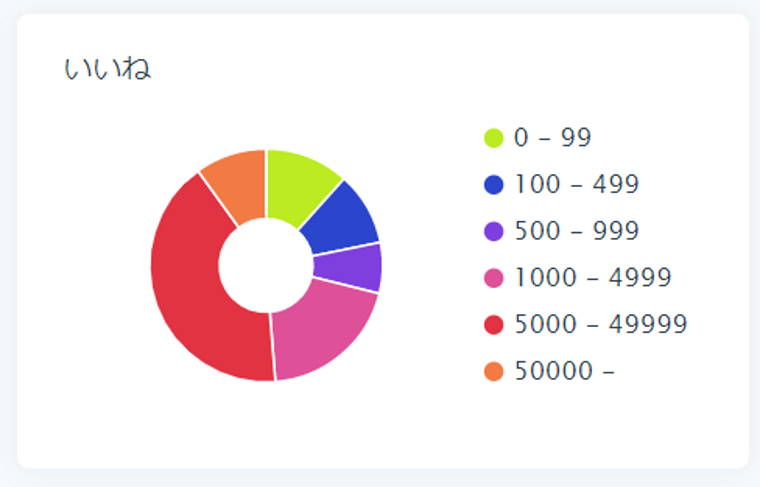Image resolution: width=760 pixels, height=487 pixels.
Task: Click the purple legend dot for 500 – 999
Action: point(493,231)
